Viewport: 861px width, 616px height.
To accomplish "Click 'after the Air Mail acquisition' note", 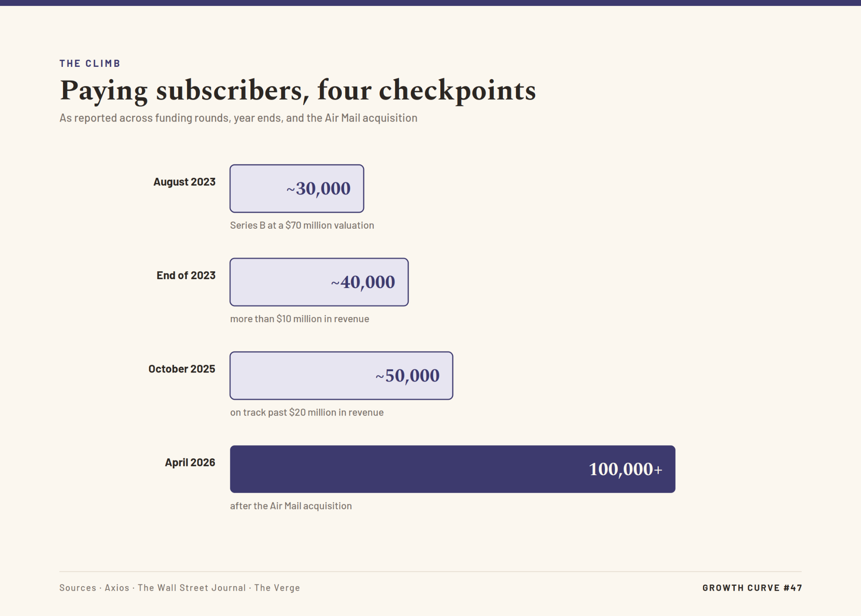I will click(291, 506).
